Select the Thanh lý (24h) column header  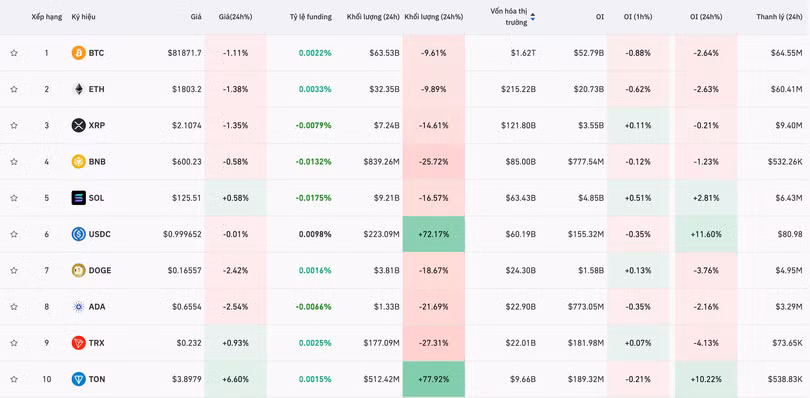(x=779, y=17)
